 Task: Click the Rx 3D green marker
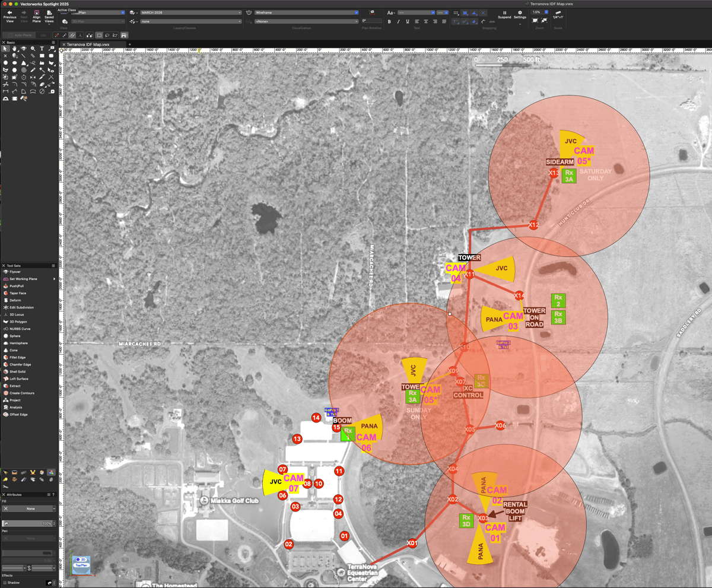(466, 521)
